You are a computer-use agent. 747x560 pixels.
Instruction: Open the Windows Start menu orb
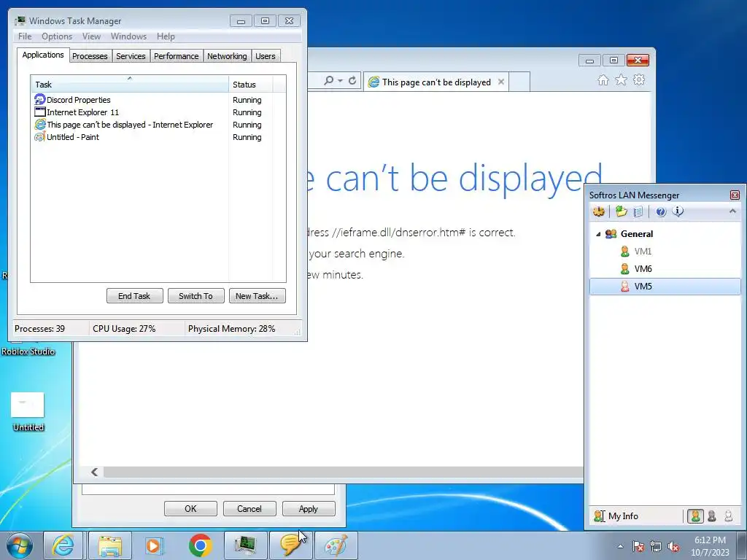pos(20,545)
